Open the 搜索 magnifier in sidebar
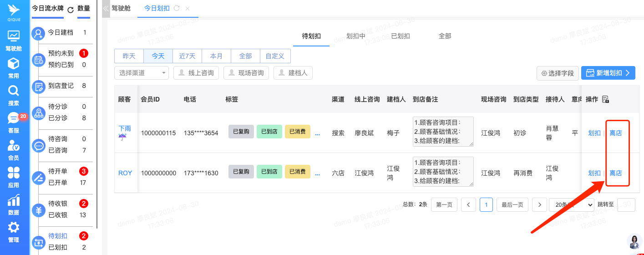 coord(14,91)
